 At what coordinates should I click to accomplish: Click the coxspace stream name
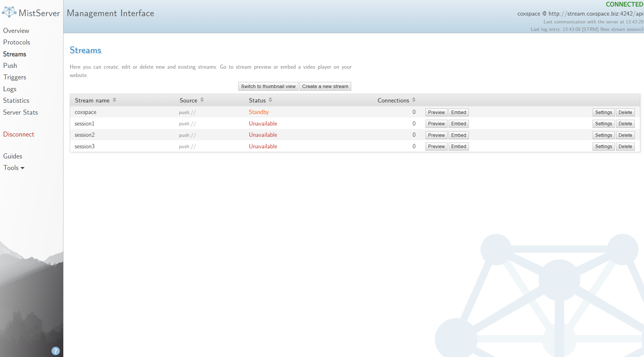tap(85, 112)
